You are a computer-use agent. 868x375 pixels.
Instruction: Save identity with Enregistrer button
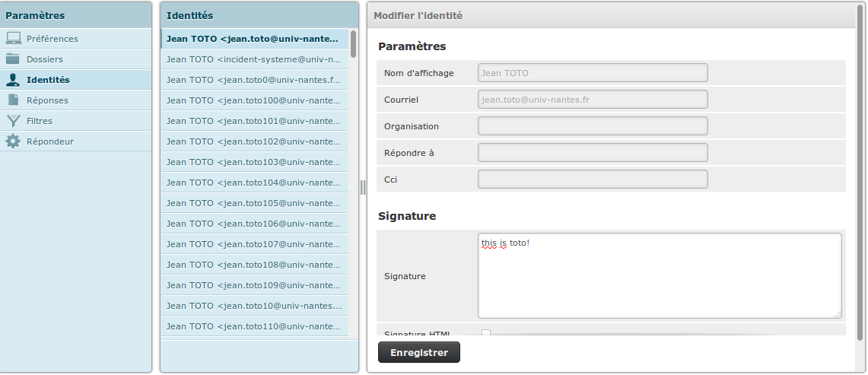(419, 352)
